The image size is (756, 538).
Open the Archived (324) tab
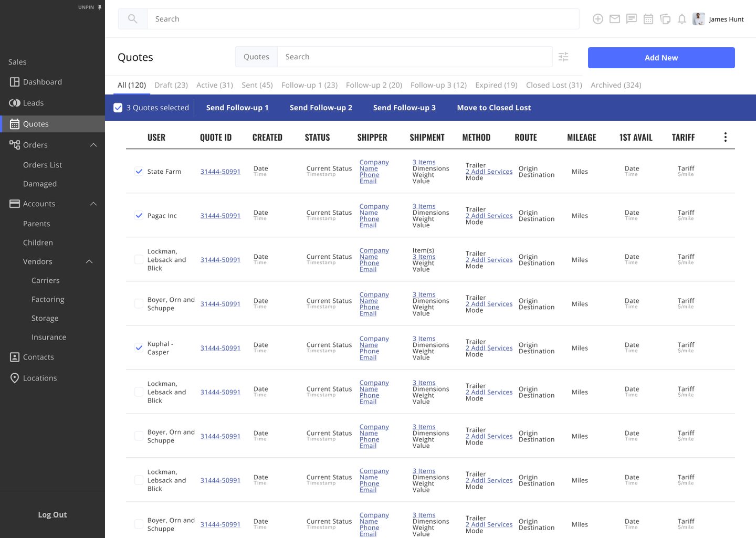(616, 85)
